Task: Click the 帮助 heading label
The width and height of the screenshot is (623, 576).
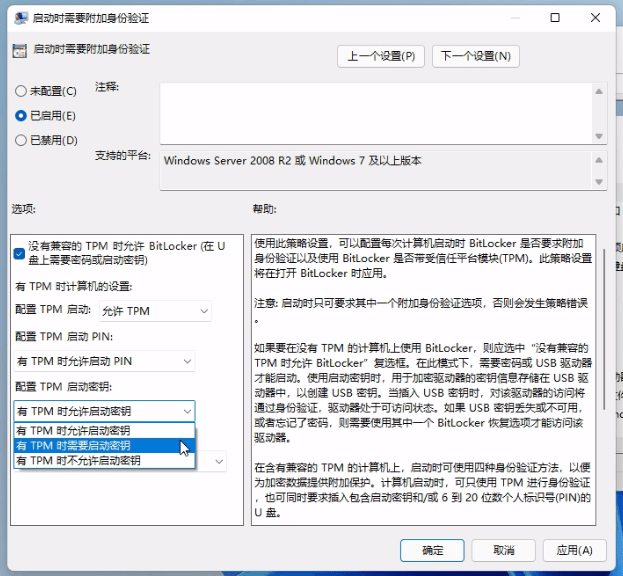Action: pyautogui.click(x=265, y=209)
